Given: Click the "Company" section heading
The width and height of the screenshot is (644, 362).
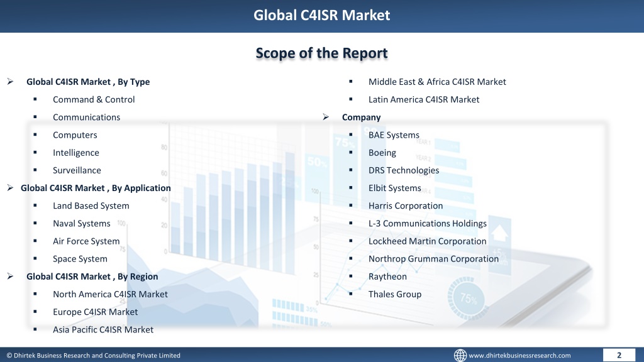Looking at the screenshot, I should click(362, 118).
